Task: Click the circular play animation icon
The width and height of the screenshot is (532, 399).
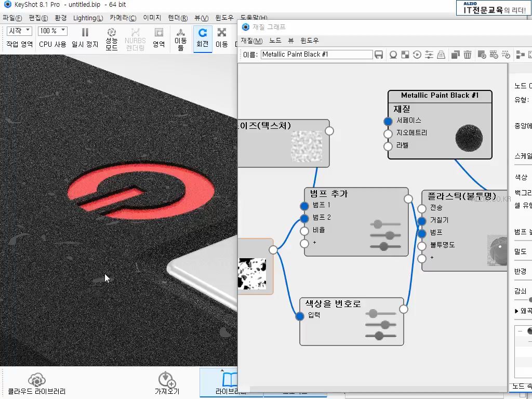Action: pos(417,55)
